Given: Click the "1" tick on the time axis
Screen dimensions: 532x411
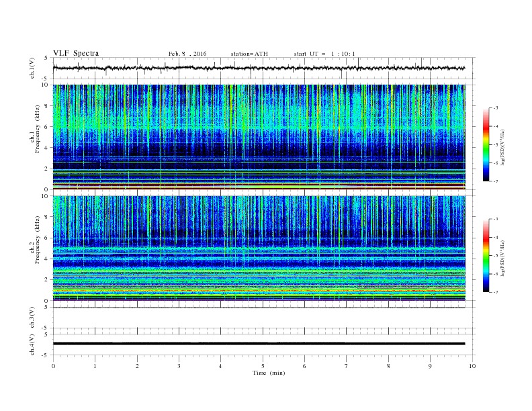Looking at the screenshot, I should point(95,366).
